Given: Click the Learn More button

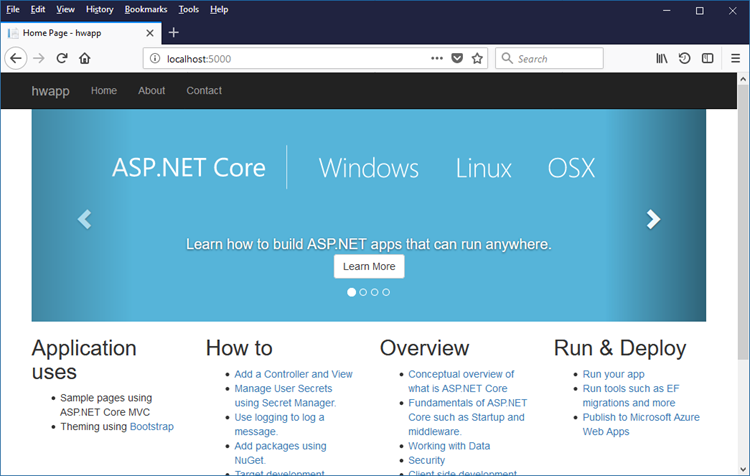Looking at the screenshot, I should pos(369,266).
